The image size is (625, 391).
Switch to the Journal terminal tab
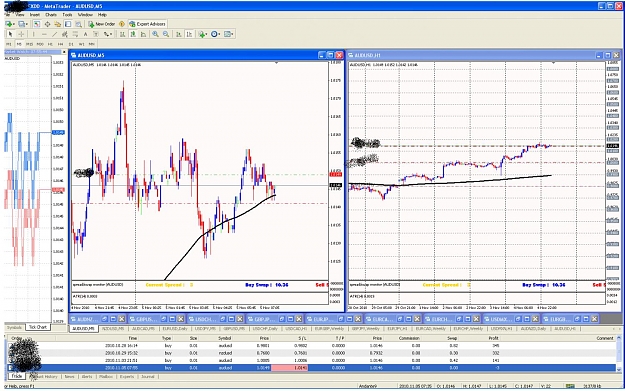147,376
